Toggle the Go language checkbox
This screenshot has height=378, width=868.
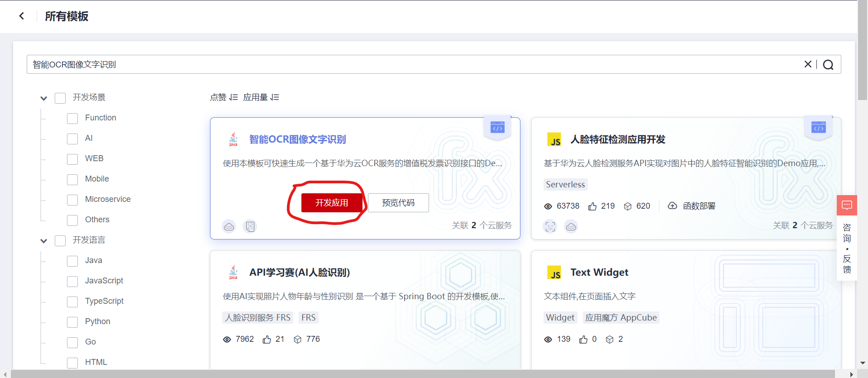pos(72,343)
